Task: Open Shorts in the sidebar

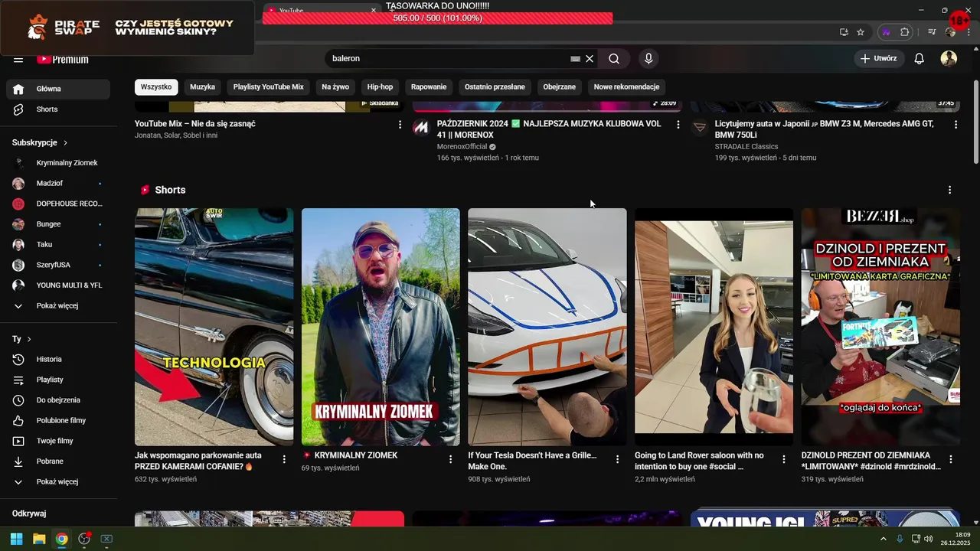Action: pos(58,109)
